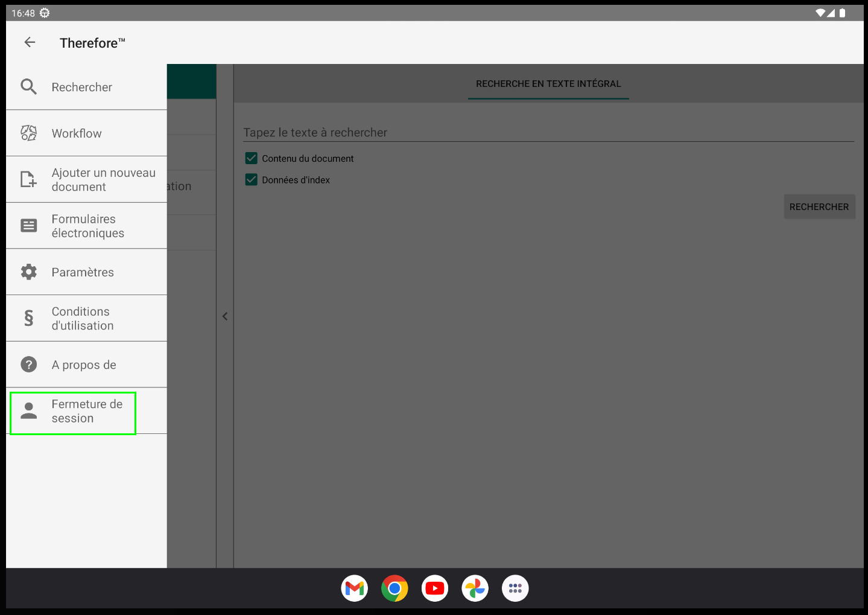868x615 pixels.
Task: Click the Données d'index label
Action: 296,180
